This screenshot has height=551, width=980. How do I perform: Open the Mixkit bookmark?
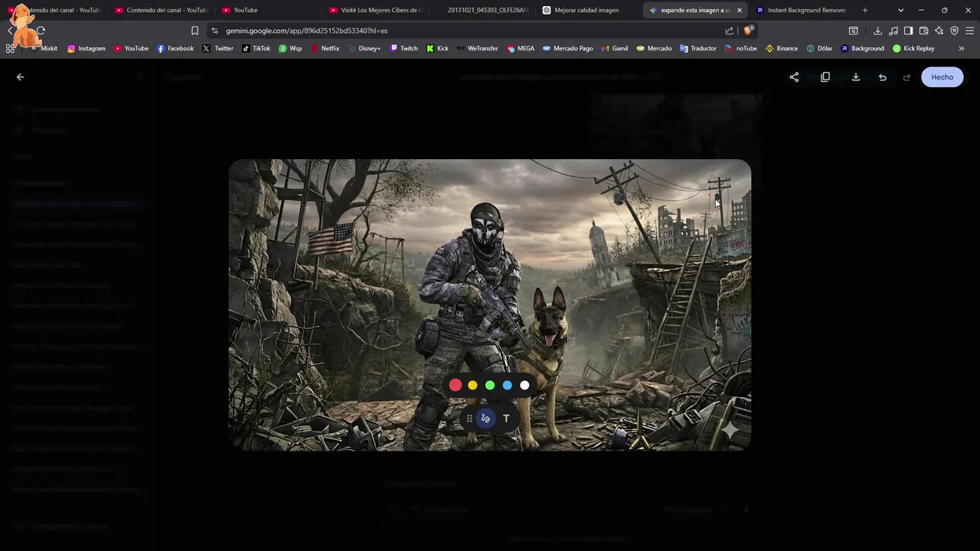[44, 48]
